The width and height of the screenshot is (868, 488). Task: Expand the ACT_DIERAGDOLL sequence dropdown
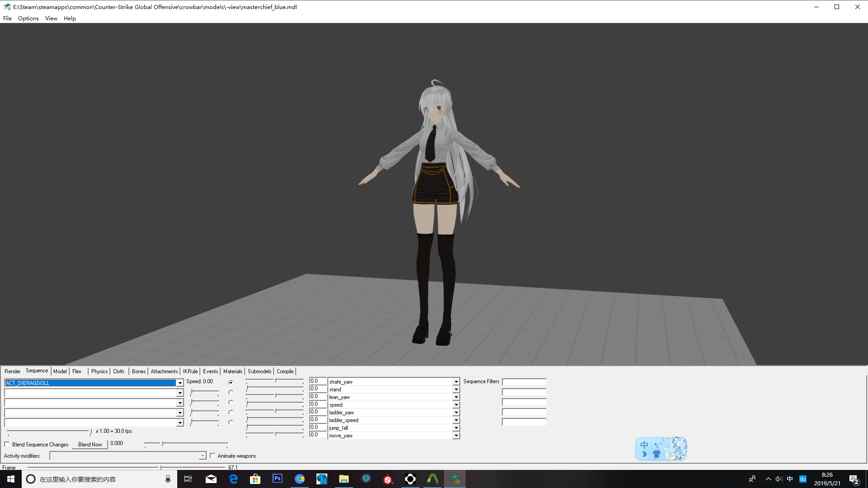180,383
